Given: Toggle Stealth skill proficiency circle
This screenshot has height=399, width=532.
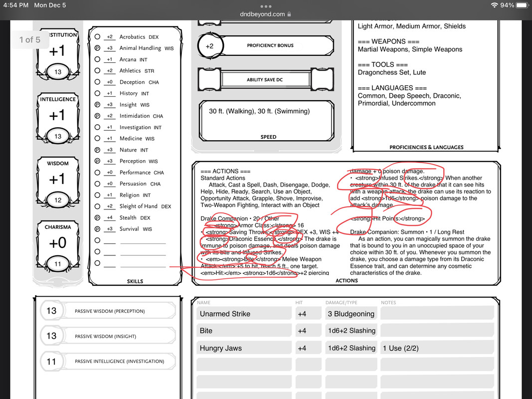Looking at the screenshot, I should pos(97,217).
